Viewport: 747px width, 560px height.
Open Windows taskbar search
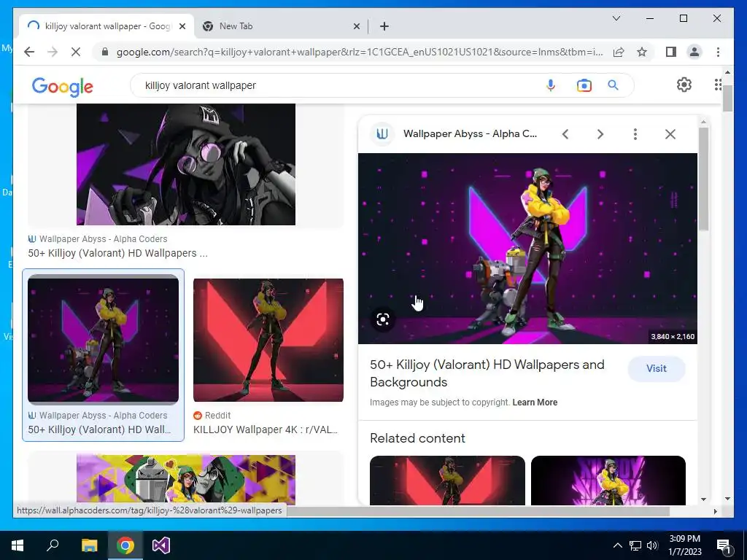[x=53, y=545]
